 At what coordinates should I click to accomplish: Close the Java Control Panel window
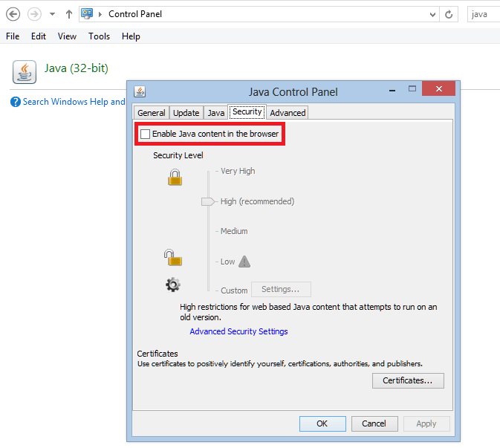(439, 88)
